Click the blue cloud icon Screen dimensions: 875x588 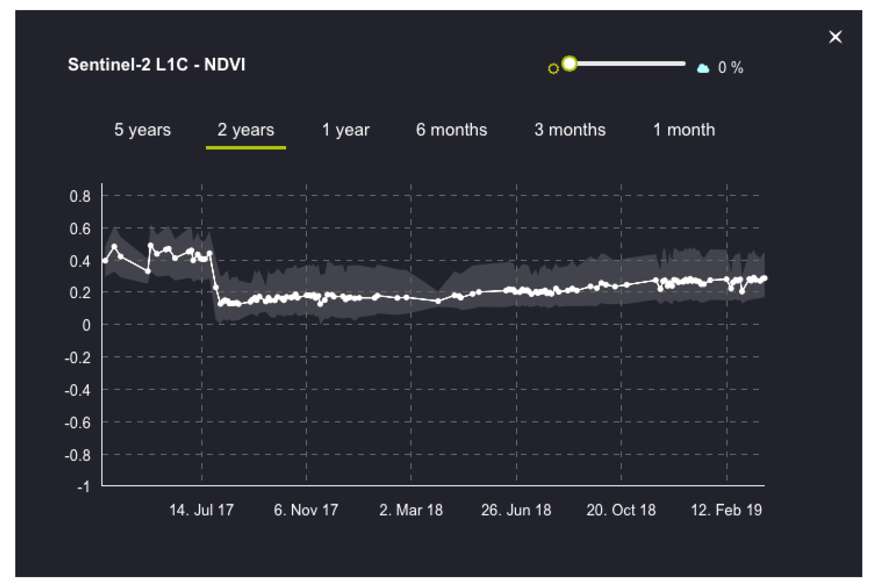tap(703, 68)
